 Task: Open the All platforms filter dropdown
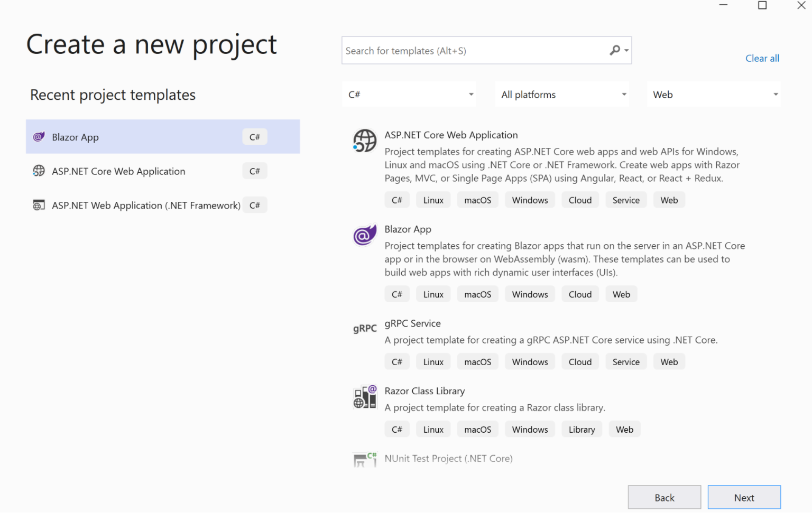562,95
